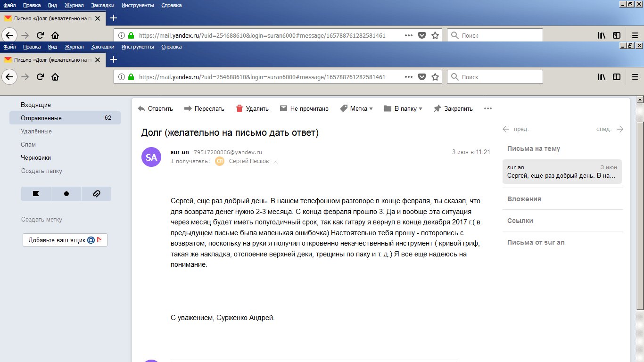
Task: Reload page from the lower navigation bar
Action: [40, 77]
